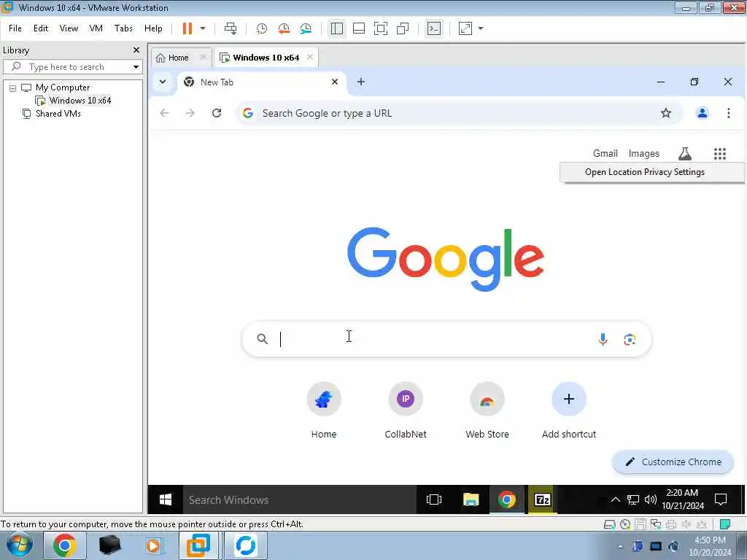Toggle thumbnail bar view icon
747x560 pixels.
(359, 28)
